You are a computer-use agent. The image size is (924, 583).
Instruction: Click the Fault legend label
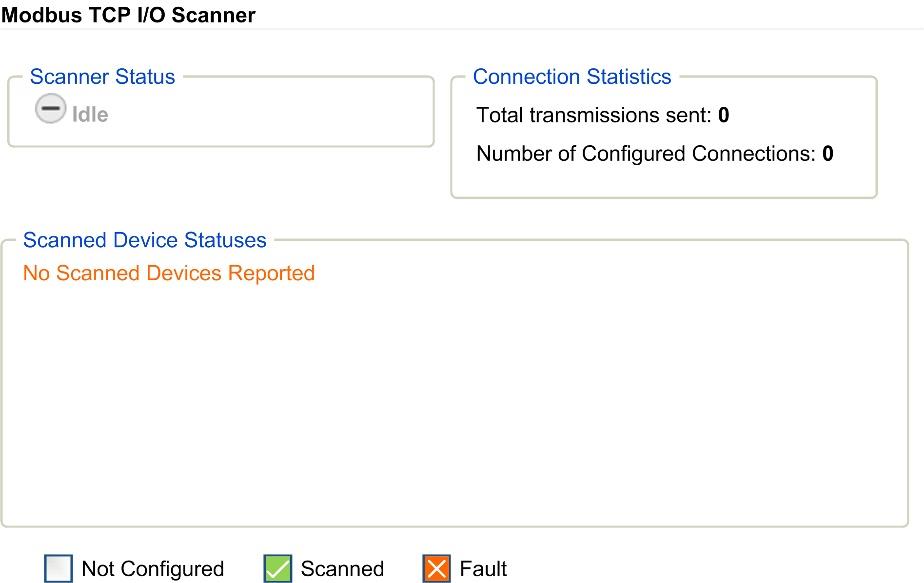(483, 569)
